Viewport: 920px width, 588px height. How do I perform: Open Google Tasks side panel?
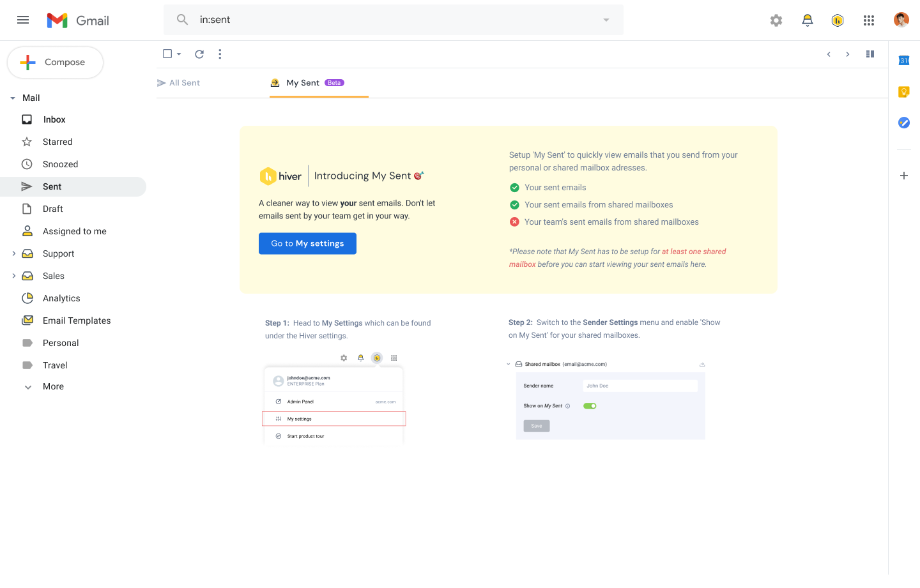(904, 123)
